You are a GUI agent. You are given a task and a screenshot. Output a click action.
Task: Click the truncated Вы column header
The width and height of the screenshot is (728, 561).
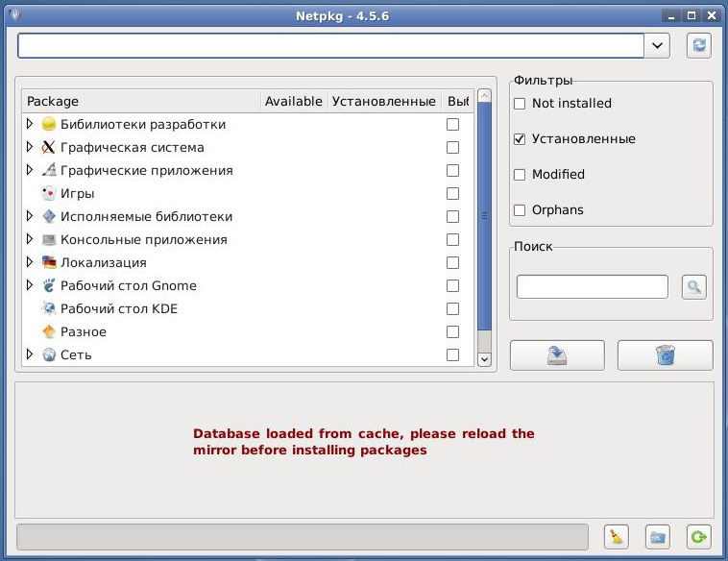(x=457, y=101)
